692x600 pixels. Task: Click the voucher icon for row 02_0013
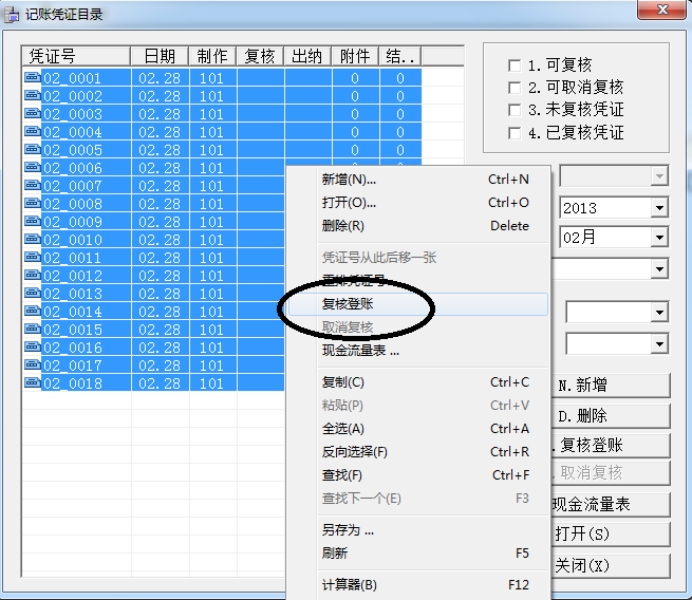pyautogui.click(x=32, y=293)
